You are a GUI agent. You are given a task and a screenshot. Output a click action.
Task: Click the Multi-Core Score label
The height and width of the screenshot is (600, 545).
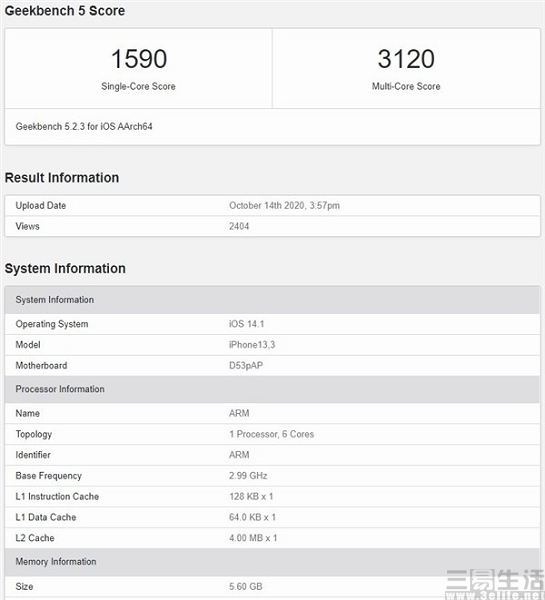[x=406, y=86]
